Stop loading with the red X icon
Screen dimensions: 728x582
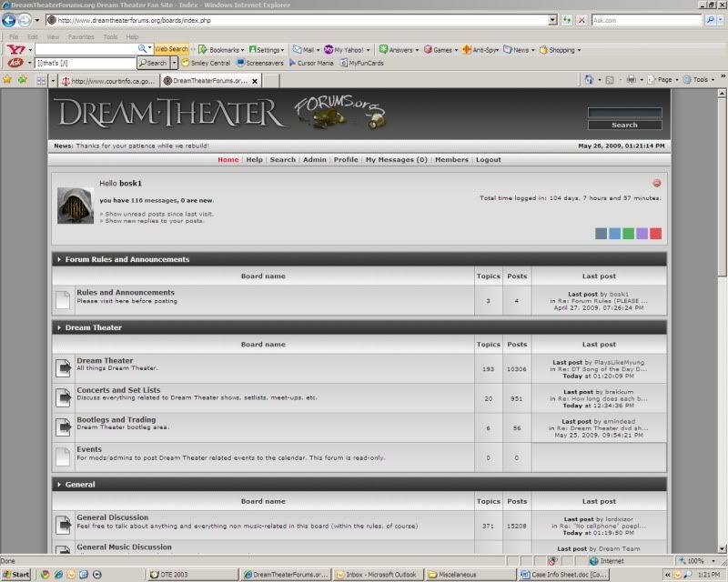[581, 20]
